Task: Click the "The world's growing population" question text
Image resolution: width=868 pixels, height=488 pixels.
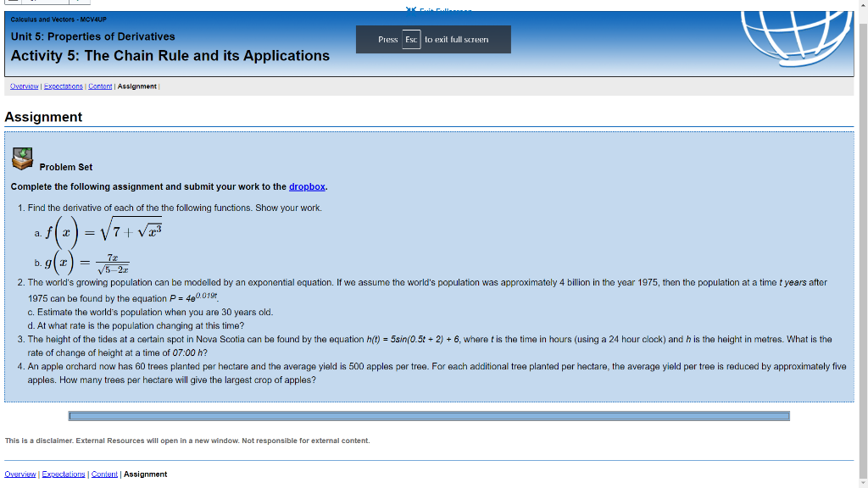Action: [x=427, y=290]
